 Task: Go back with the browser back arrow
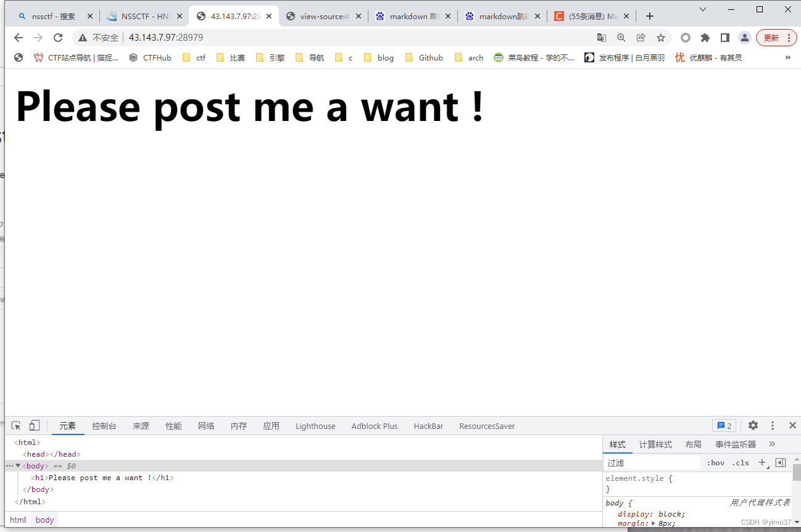pos(19,38)
